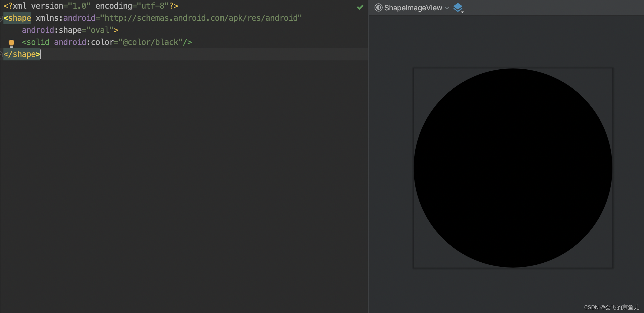Click fold marker beside closing shape tag
This screenshot has height=313, width=644.
[1, 54]
